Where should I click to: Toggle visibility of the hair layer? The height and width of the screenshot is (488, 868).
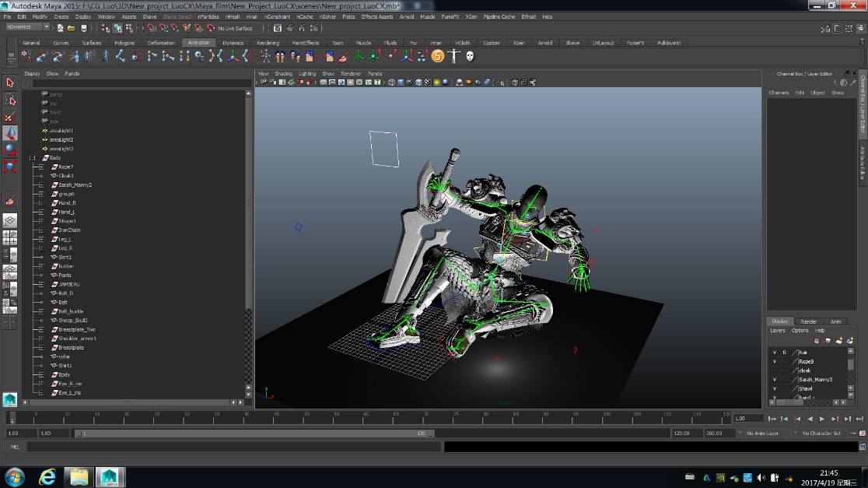[x=774, y=353]
